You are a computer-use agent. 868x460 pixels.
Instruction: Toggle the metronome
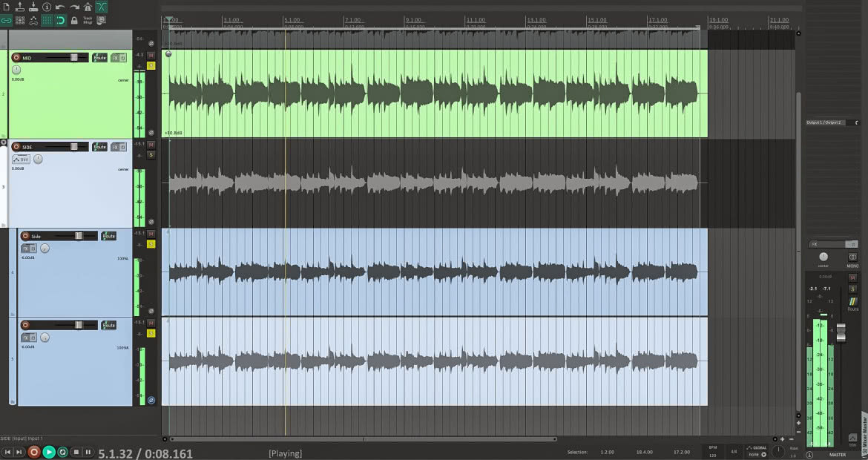[x=88, y=7]
